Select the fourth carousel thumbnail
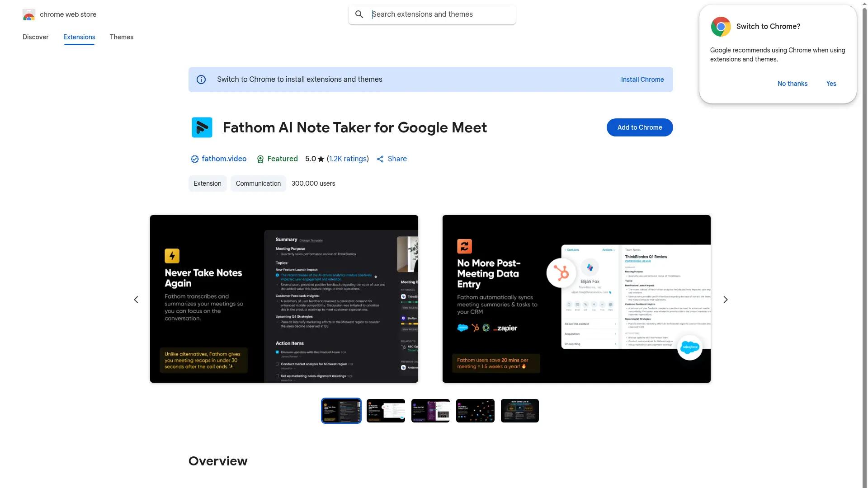 pos(475,411)
